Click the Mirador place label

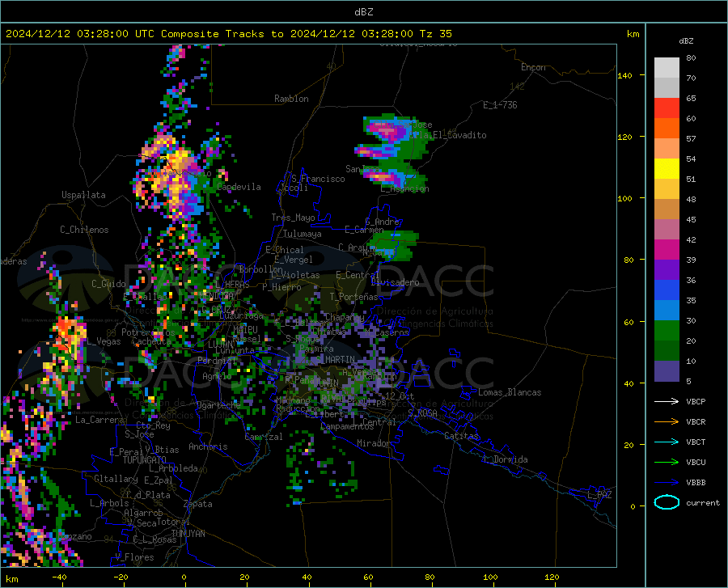373,443
